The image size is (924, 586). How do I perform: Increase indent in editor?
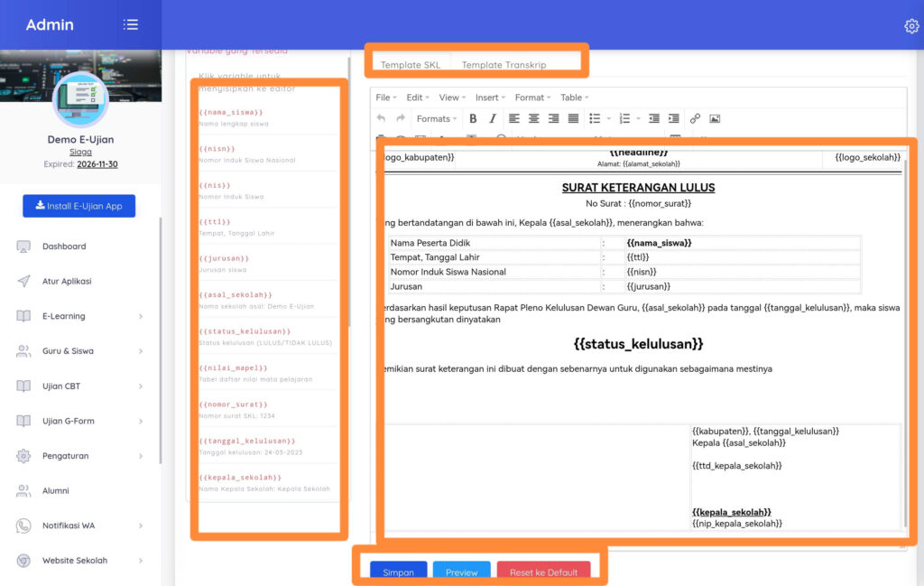[x=673, y=118]
